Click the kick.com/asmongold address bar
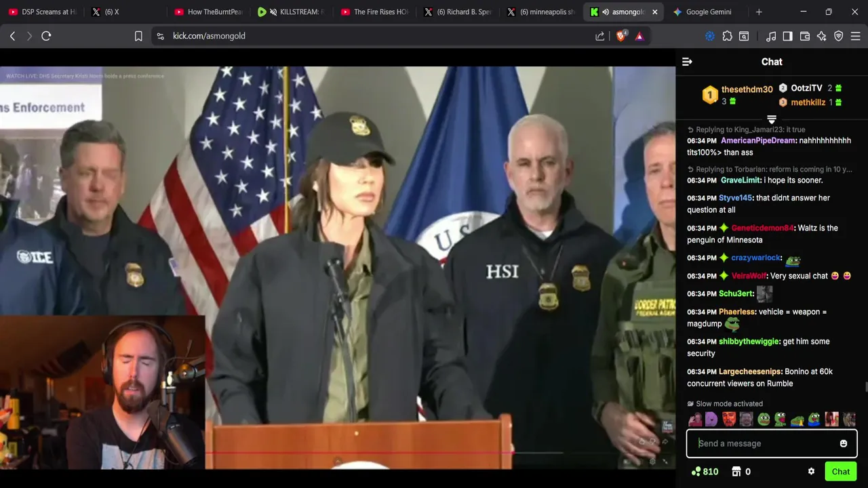The width and height of the screenshot is (868, 488). pos(373,36)
